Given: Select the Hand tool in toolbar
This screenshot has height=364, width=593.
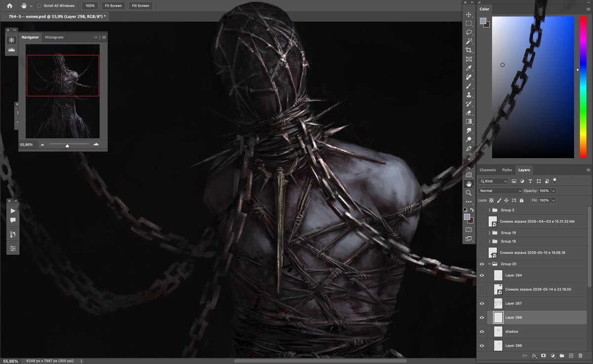Looking at the screenshot, I should pos(469,184).
